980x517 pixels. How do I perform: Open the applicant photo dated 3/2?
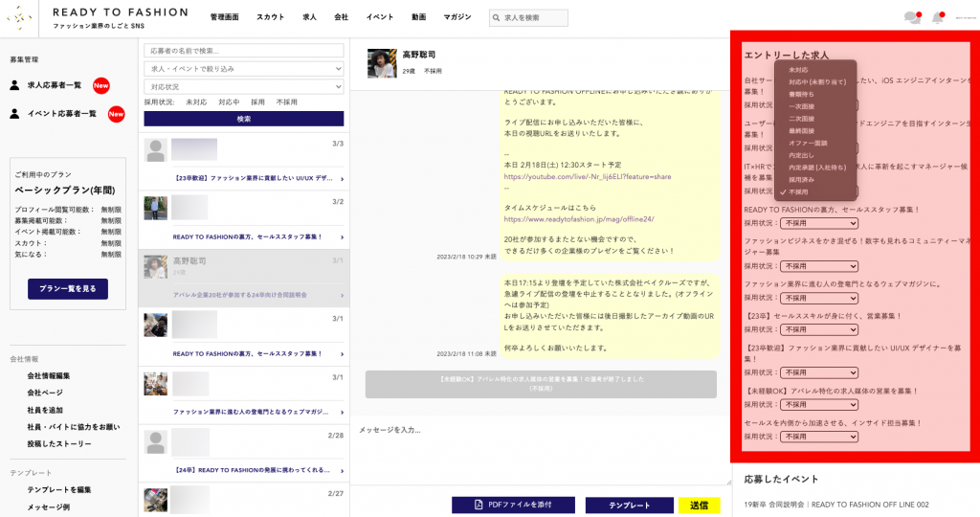pyautogui.click(x=156, y=208)
